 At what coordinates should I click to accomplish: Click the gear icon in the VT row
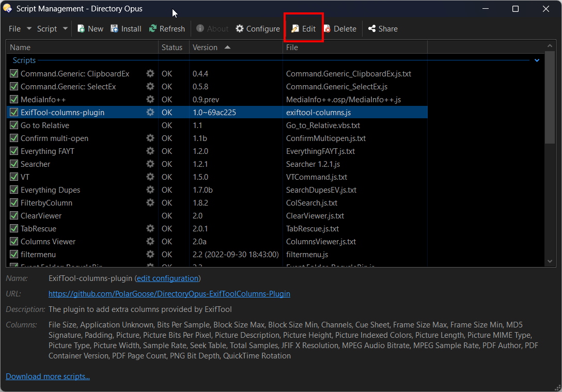tap(150, 177)
